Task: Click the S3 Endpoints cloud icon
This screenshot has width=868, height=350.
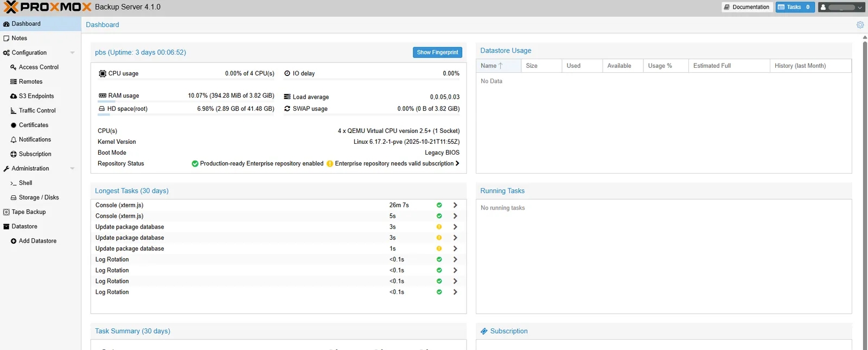Action: pos(14,96)
